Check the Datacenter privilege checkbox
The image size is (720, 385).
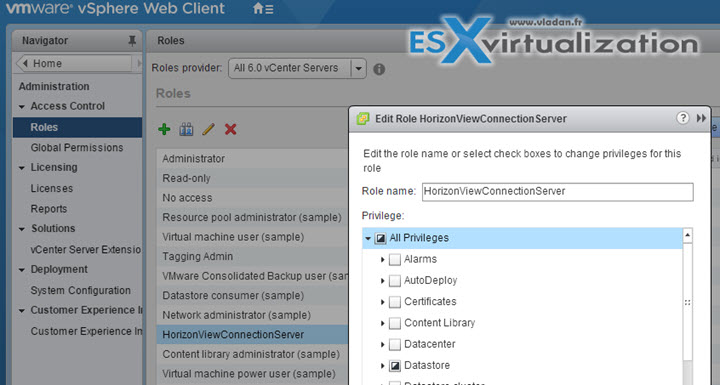(395, 344)
